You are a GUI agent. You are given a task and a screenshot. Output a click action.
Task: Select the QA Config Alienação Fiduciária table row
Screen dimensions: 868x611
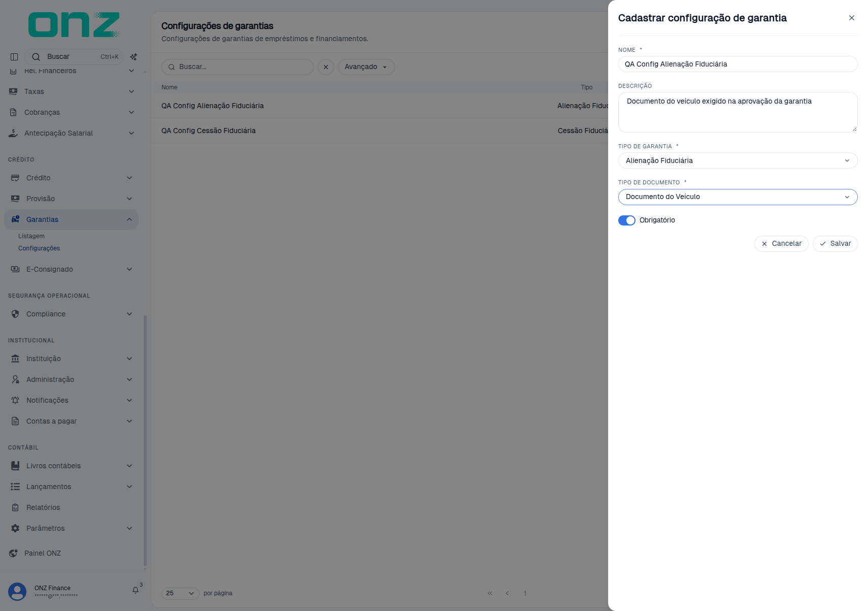tap(380, 106)
